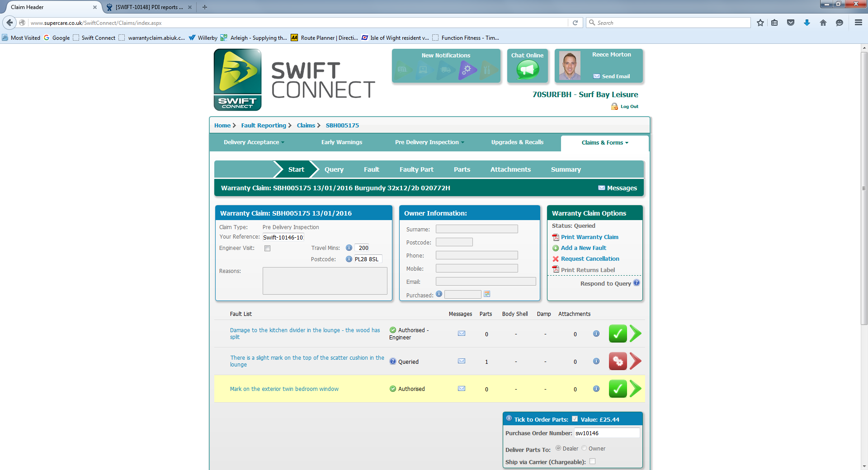
Task: Click the Your Reference input field
Action: (283, 237)
